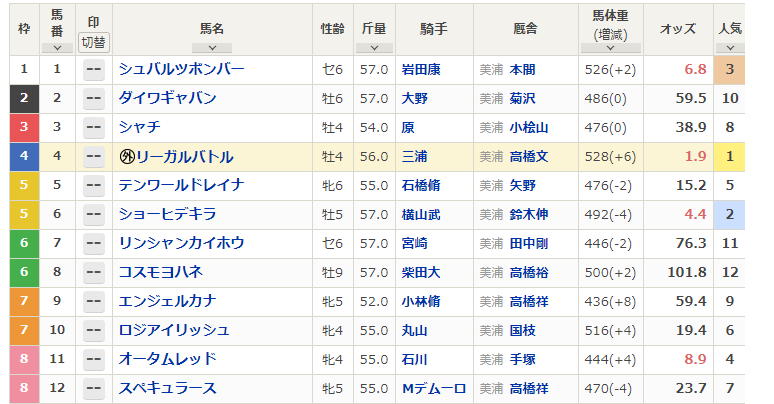Click the 切替 mark switch button
The image size is (774, 404).
pyautogui.click(x=93, y=42)
